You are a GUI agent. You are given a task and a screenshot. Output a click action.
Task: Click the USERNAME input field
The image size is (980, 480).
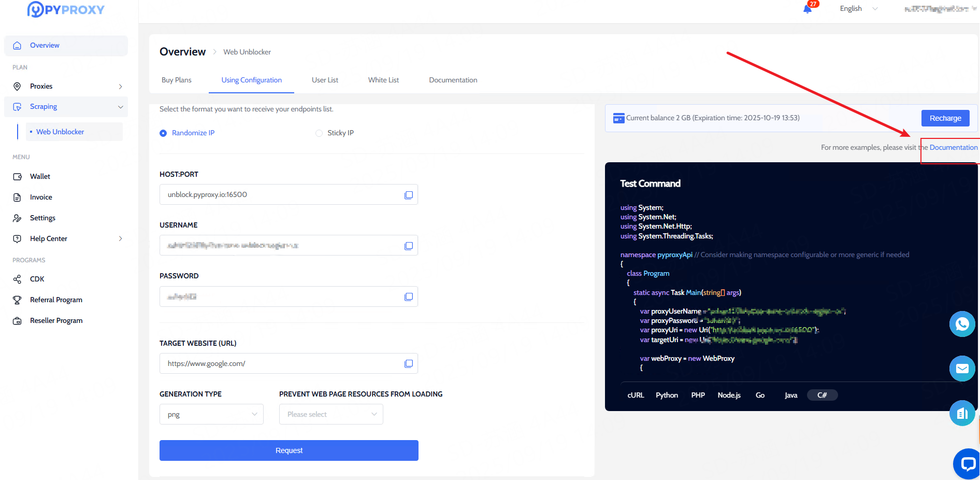pos(289,245)
